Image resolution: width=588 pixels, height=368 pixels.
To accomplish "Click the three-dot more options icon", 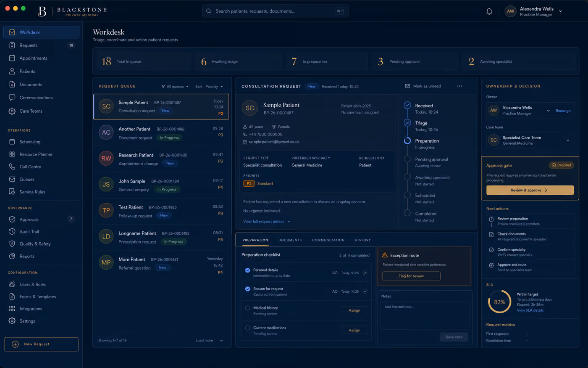I will click(459, 86).
